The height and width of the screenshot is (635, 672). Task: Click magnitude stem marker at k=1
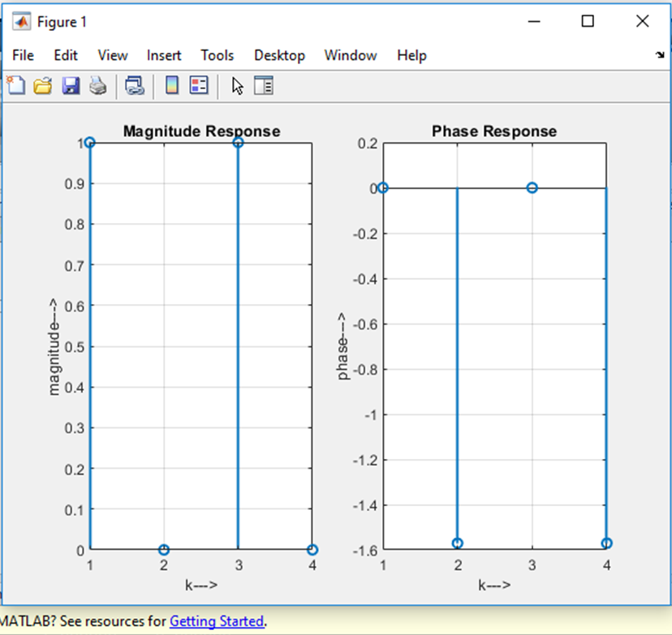(89, 143)
